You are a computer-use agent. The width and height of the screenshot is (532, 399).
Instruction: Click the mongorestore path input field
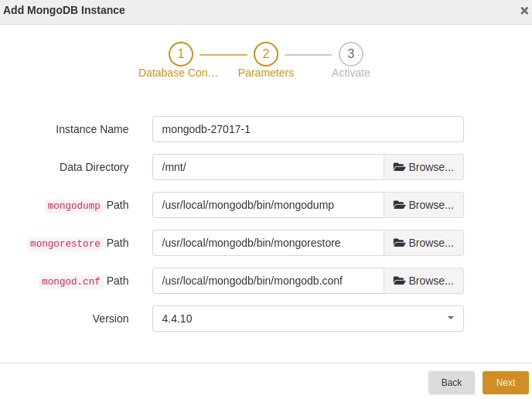tap(268, 243)
